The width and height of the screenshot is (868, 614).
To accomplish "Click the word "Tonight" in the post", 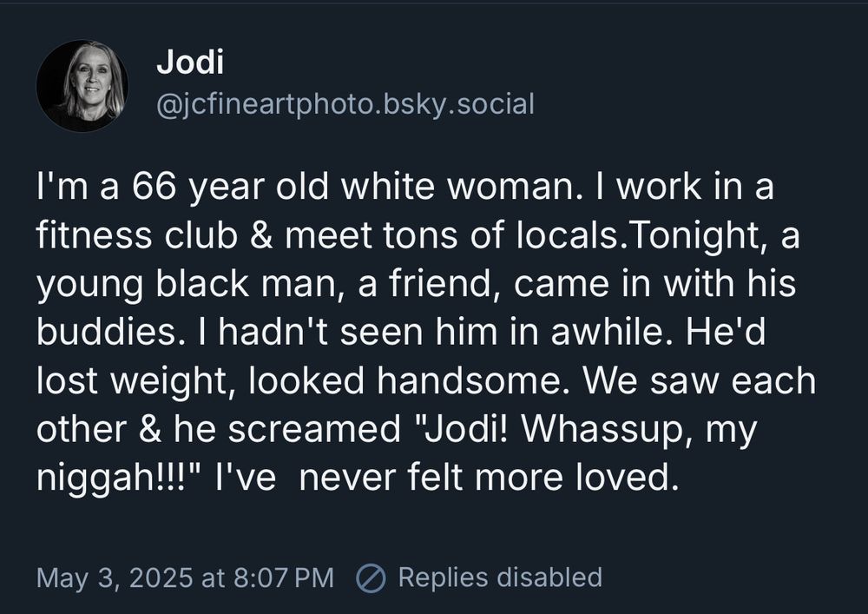I will (x=695, y=236).
